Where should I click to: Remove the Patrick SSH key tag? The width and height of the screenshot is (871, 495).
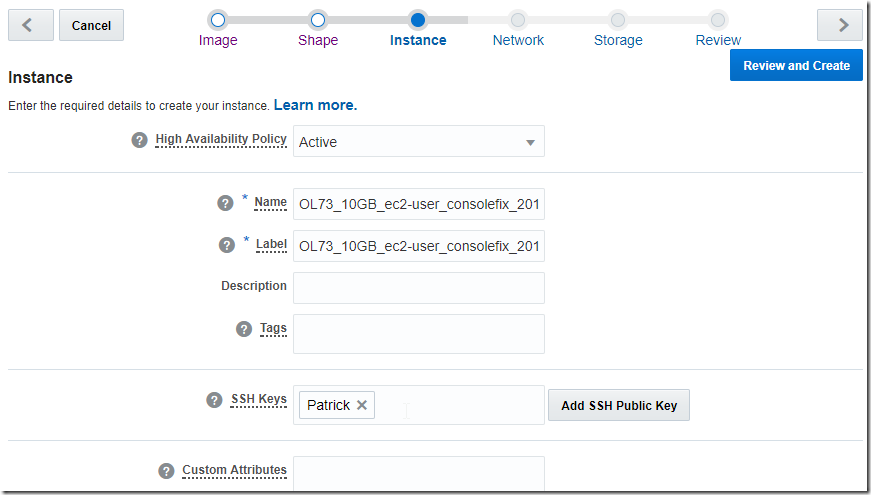[362, 405]
